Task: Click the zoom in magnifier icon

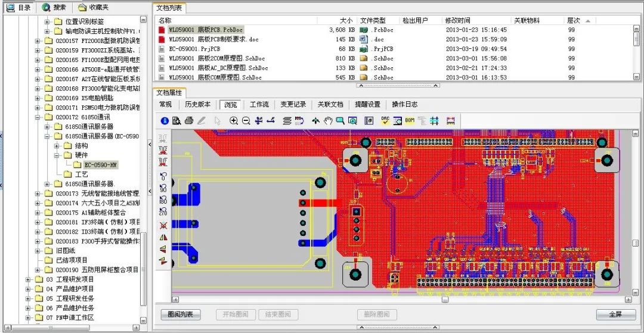Action: [234, 120]
